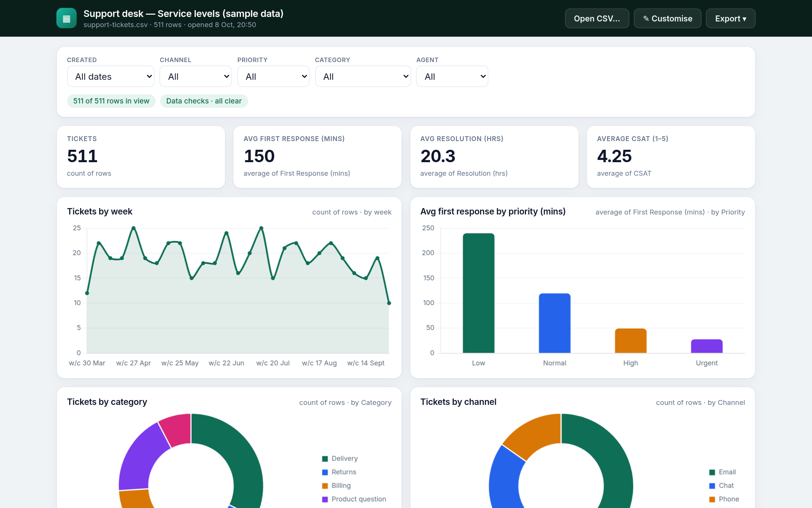The image size is (812, 508).
Task: Click the Billing legend orange swatch
Action: click(x=325, y=486)
